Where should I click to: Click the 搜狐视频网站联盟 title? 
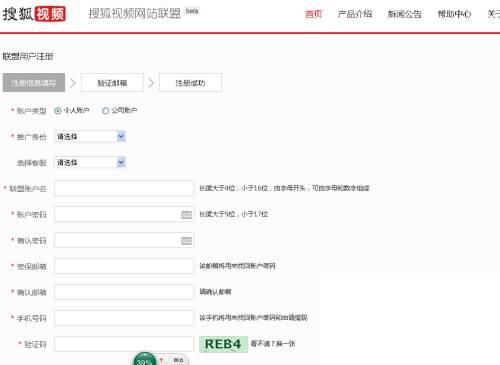click(x=134, y=14)
